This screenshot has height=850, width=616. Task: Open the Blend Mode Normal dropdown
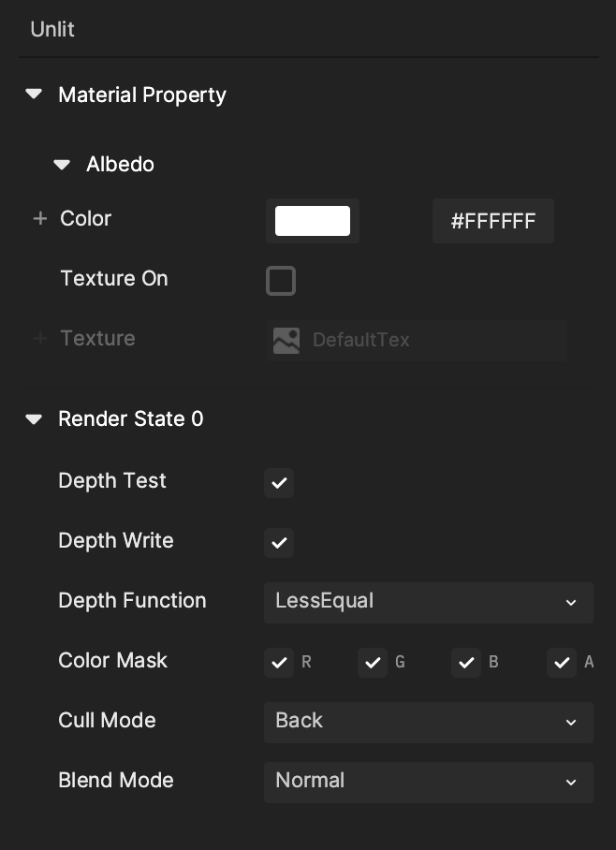(x=429, y=783)
